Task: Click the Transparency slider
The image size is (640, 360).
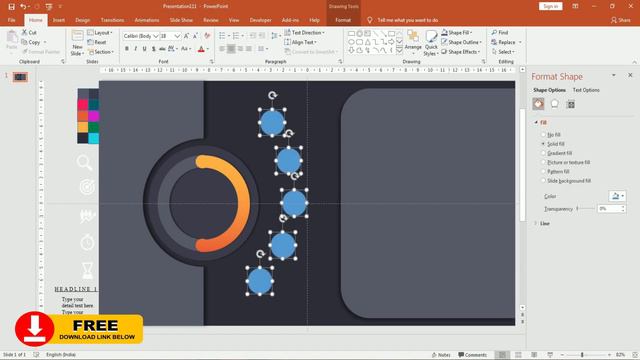Action: point(586,209)
